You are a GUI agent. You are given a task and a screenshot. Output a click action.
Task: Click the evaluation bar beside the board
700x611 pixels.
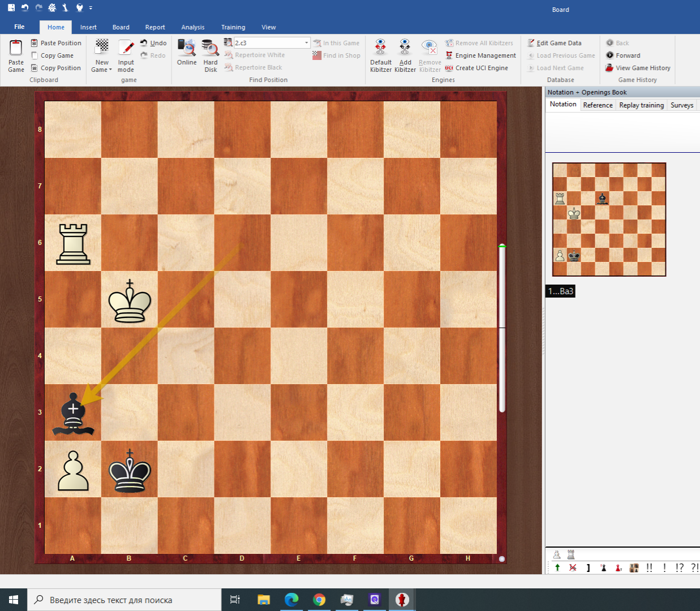[502, 328]
